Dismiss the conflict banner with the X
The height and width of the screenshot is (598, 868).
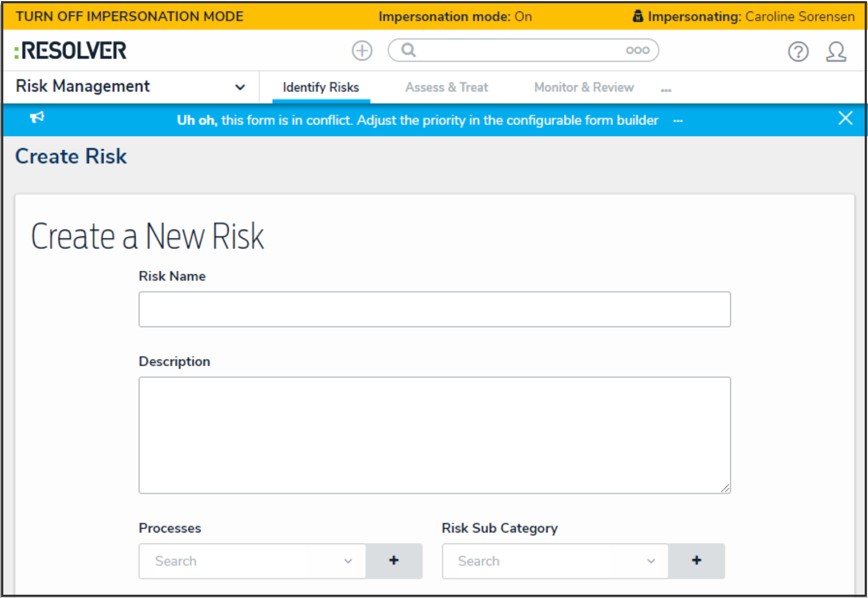pyautogui.click(x=845, y=118)
